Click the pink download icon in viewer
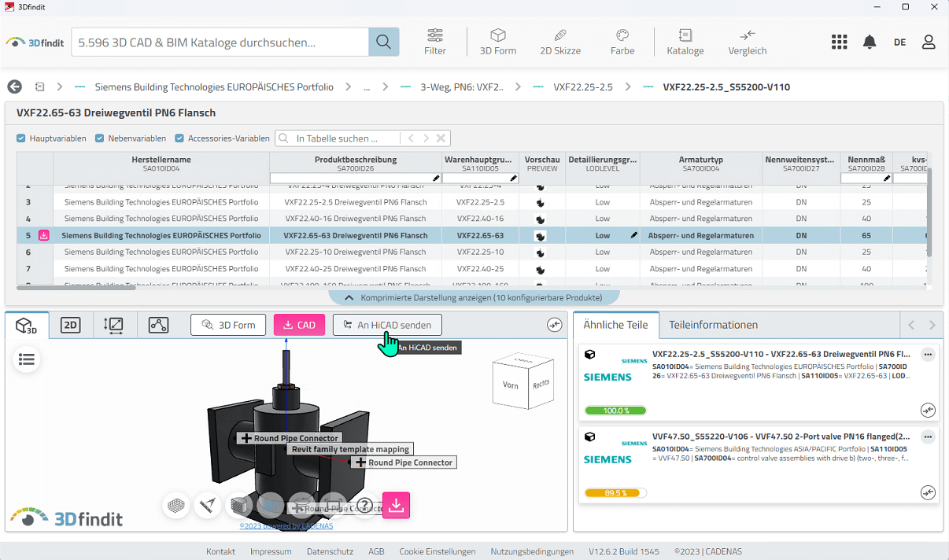949x560 pixels. 397,506
